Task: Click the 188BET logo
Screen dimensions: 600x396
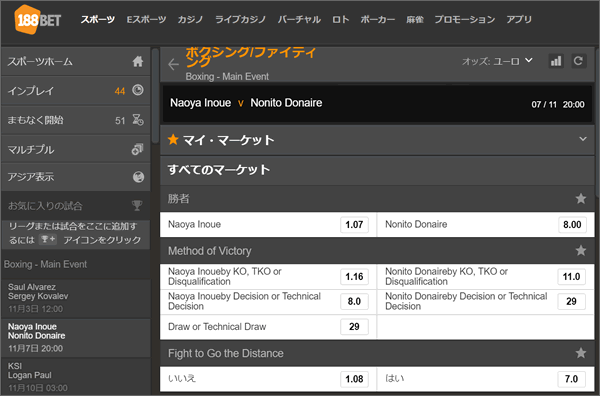Action: pyautogui.click(x=38, y=20)
